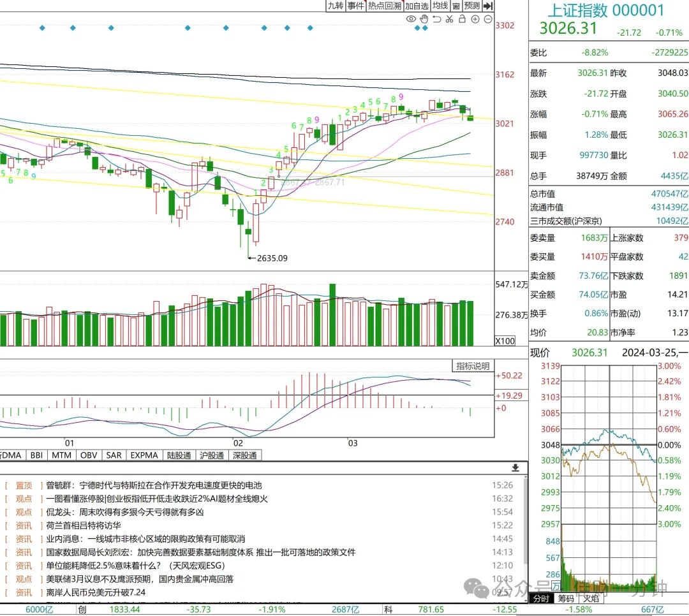The height and width of the screenshot is (616, 689).
Task: Toggle the eye visibility icon above chart
Action: coord(411,19)
